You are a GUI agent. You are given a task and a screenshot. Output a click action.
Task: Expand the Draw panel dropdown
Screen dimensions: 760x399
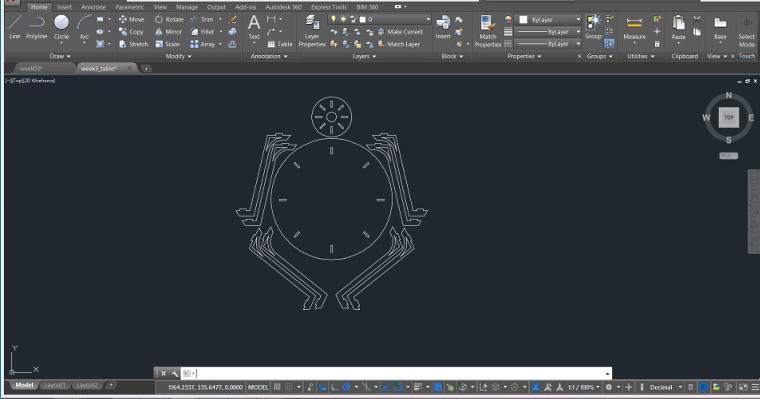(x=60, y=56)
